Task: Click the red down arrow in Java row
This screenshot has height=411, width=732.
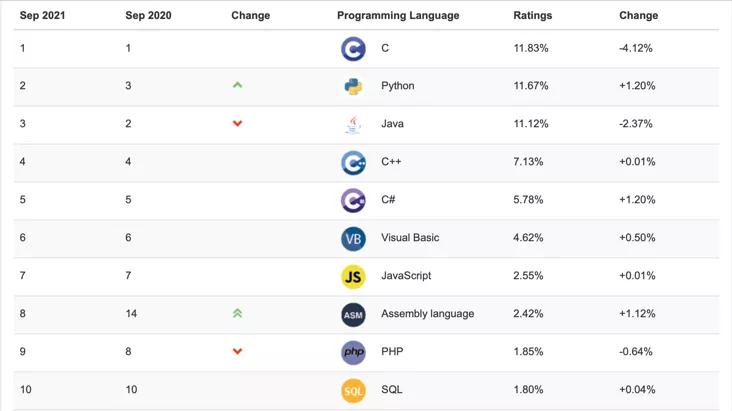Action: click(237, 124)
